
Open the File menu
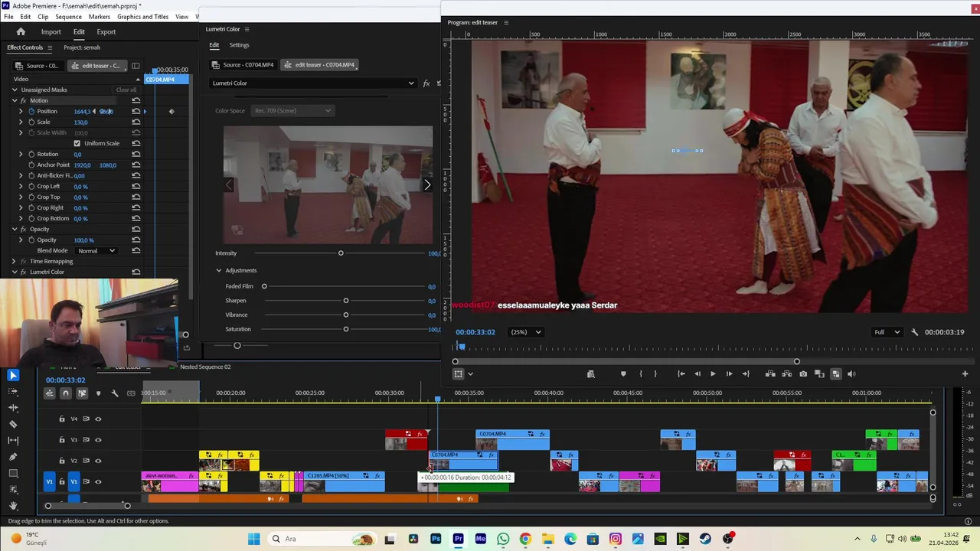[8, 16]
